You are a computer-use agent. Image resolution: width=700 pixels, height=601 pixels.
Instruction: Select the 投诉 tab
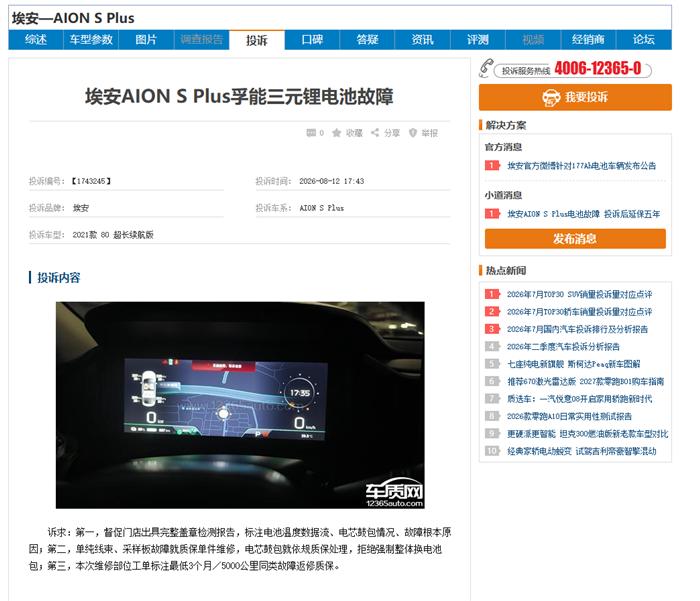[x=257, y=40]
